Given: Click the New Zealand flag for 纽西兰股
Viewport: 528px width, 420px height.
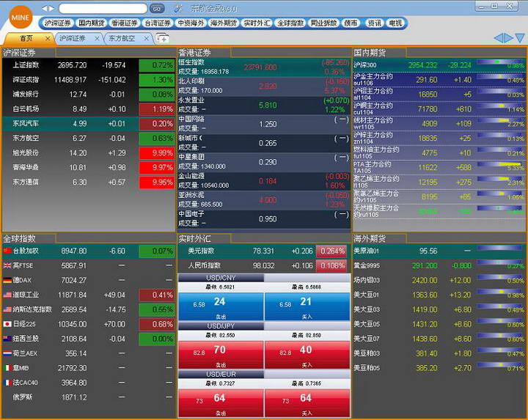Looking at the screenshot, I should (7, 339).
